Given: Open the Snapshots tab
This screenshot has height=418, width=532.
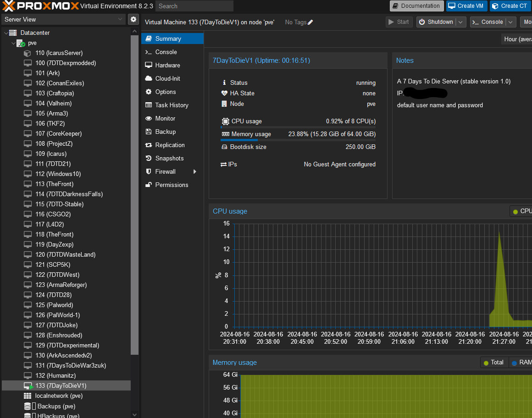Looking at the screenshot, I should [172, 158].
